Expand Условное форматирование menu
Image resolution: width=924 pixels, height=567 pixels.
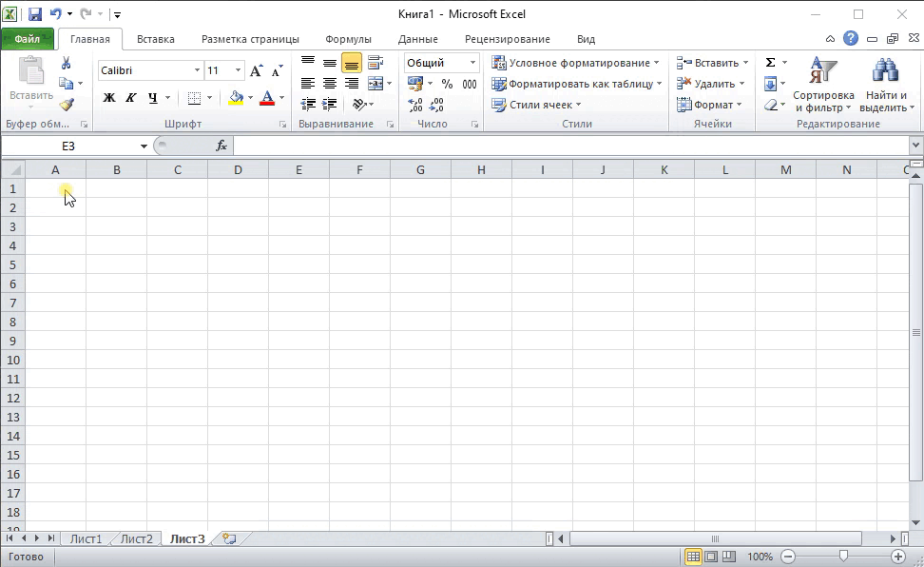coord(576,63)
